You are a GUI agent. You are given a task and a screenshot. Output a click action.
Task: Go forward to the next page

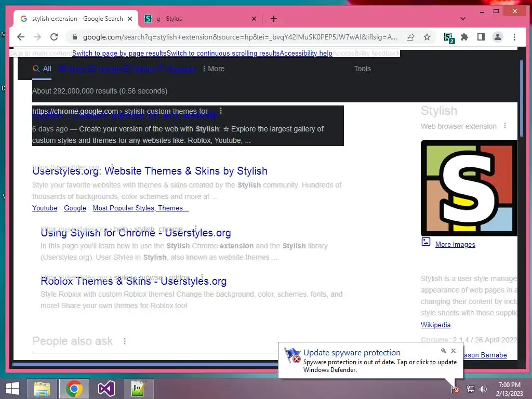pos(37,37)
